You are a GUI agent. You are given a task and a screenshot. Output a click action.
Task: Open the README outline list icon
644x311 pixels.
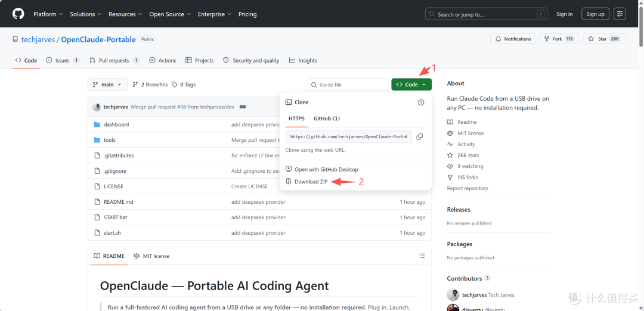[x=422, y=256]
